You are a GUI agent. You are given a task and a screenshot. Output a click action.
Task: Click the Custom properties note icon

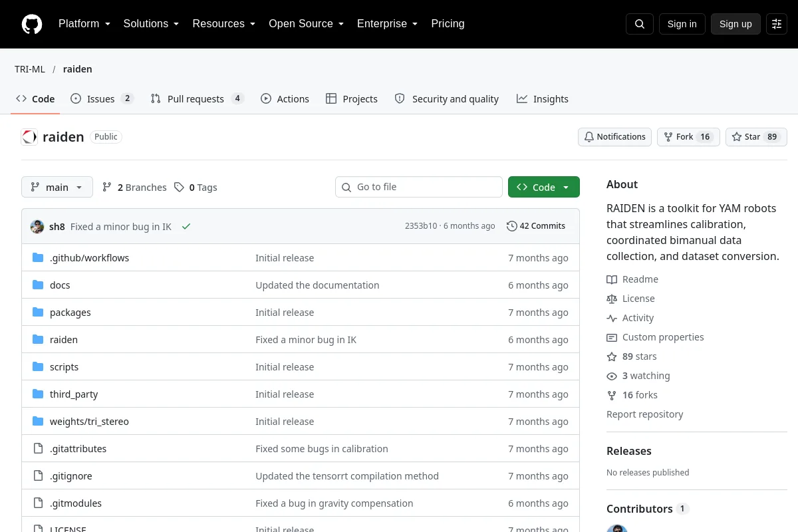(x=612, y=337)
